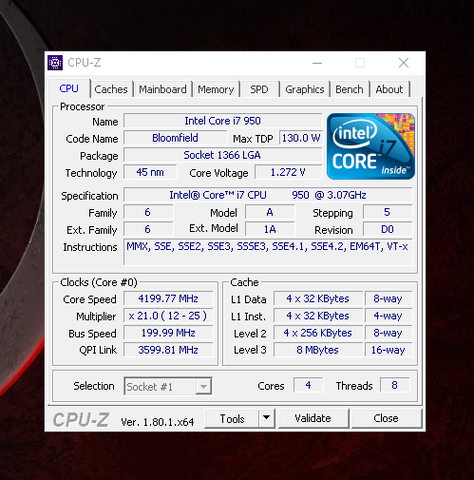Click the Intel Core i7 inside logo

pyautogui.click(x=371, y=146)
